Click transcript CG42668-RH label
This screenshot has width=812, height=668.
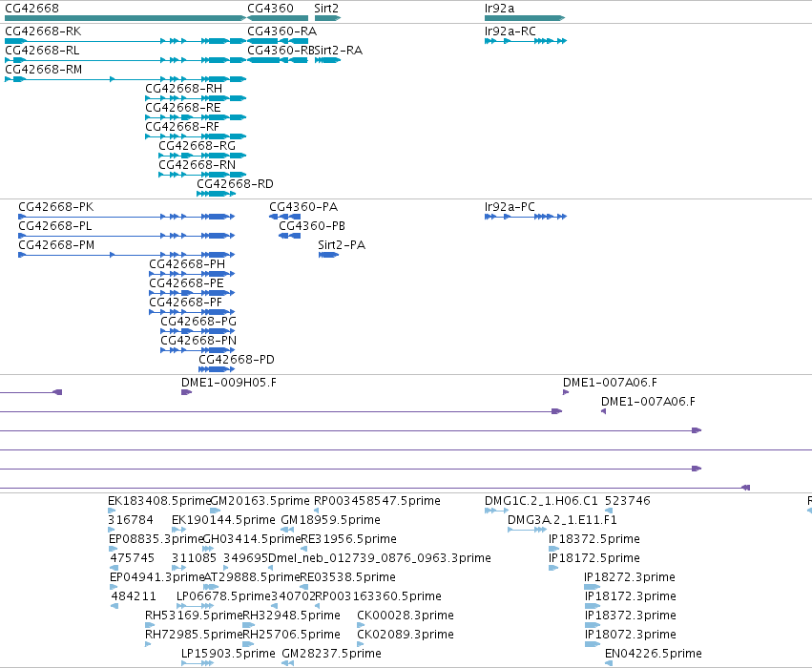(x=183, y=89)
